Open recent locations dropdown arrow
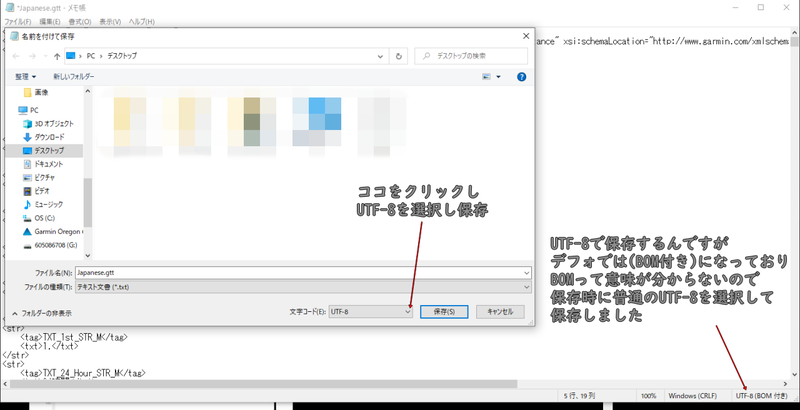This screenshot has height=410, width=800. (x=45, y=56)
